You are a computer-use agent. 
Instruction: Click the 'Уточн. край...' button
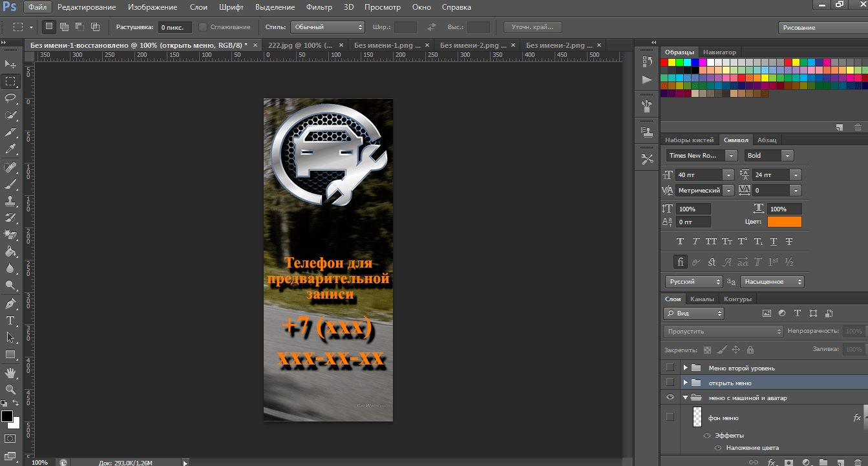click(532, 27)
